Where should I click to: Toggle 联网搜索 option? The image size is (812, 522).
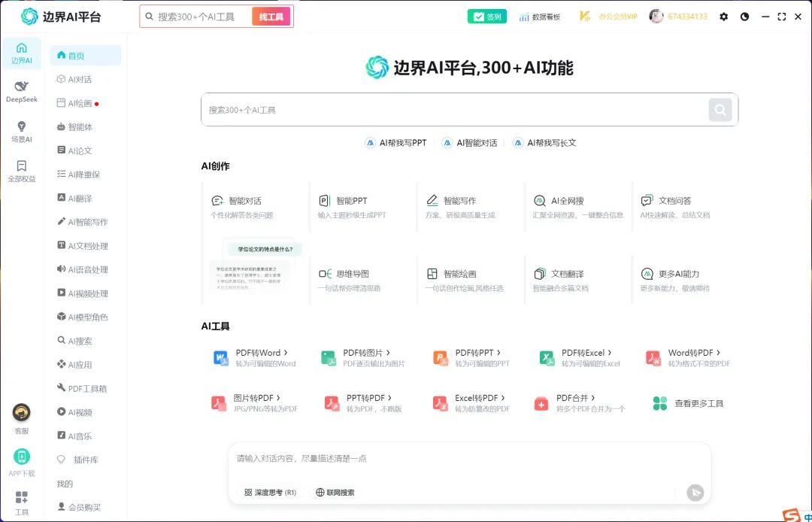coord(335,493)
